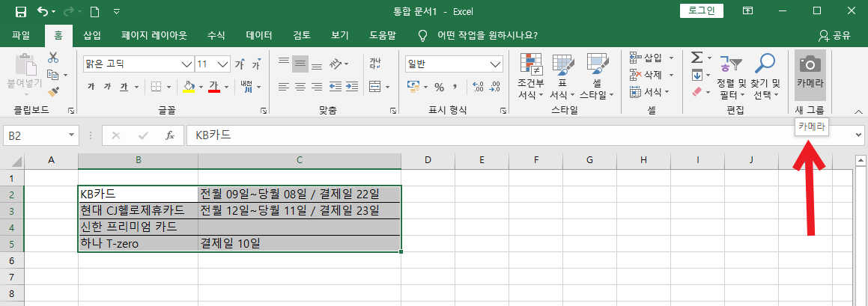Click the Name Box showing B2

click(x=42, y=135)
